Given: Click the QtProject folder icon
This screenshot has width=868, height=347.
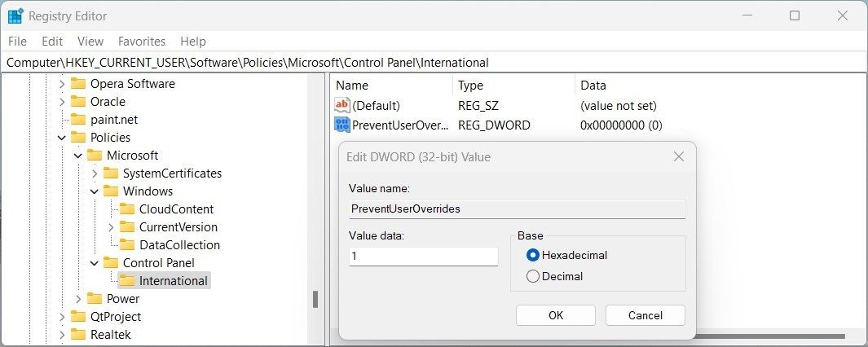Looking at the screenshot, I should click(x=78, y=317).
